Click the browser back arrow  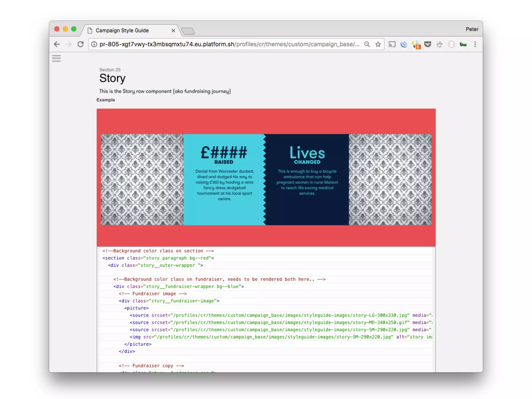coord(57,44)
